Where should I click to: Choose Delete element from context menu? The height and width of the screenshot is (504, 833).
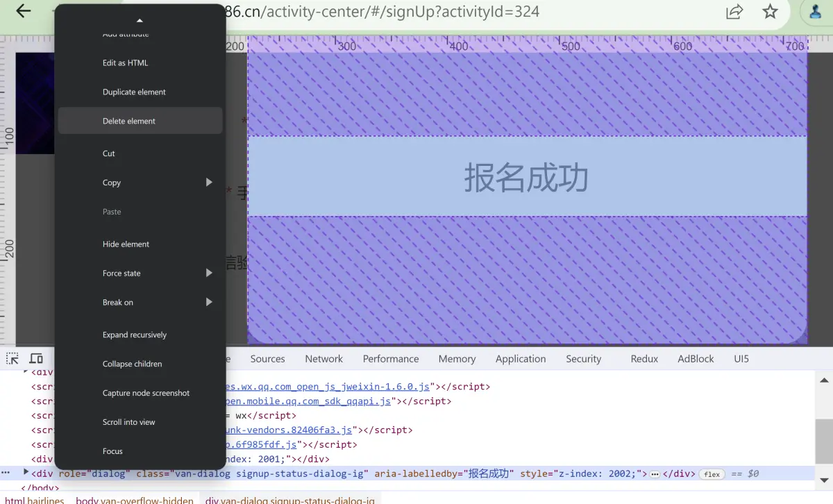[140, 121]
